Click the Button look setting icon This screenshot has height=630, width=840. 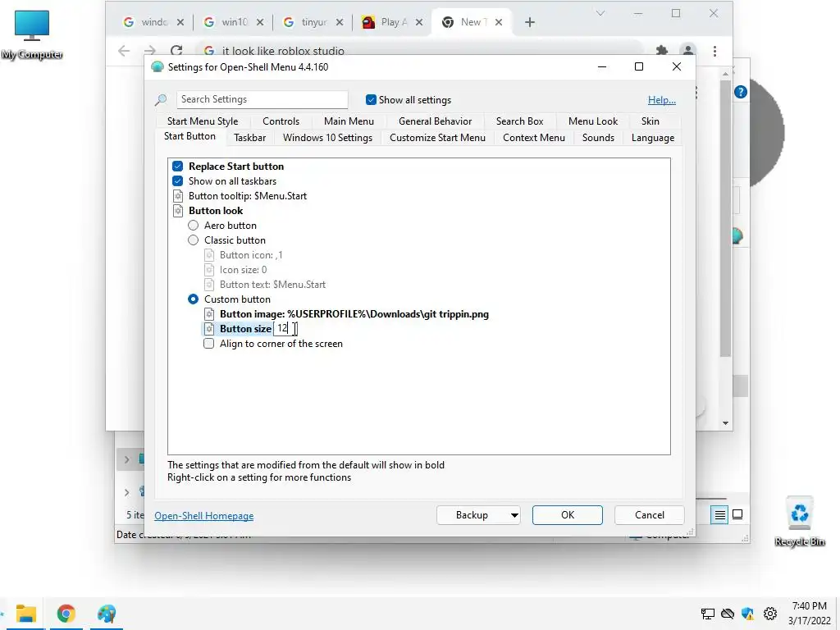(178, 211)
